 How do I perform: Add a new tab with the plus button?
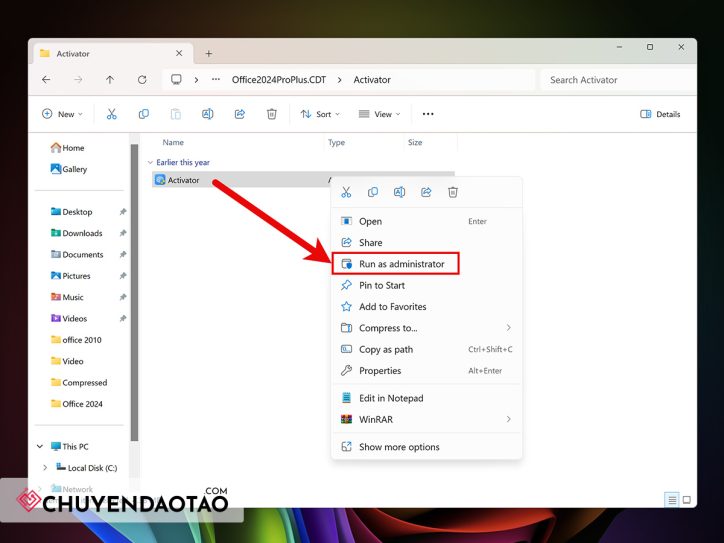tap(209, 54)
